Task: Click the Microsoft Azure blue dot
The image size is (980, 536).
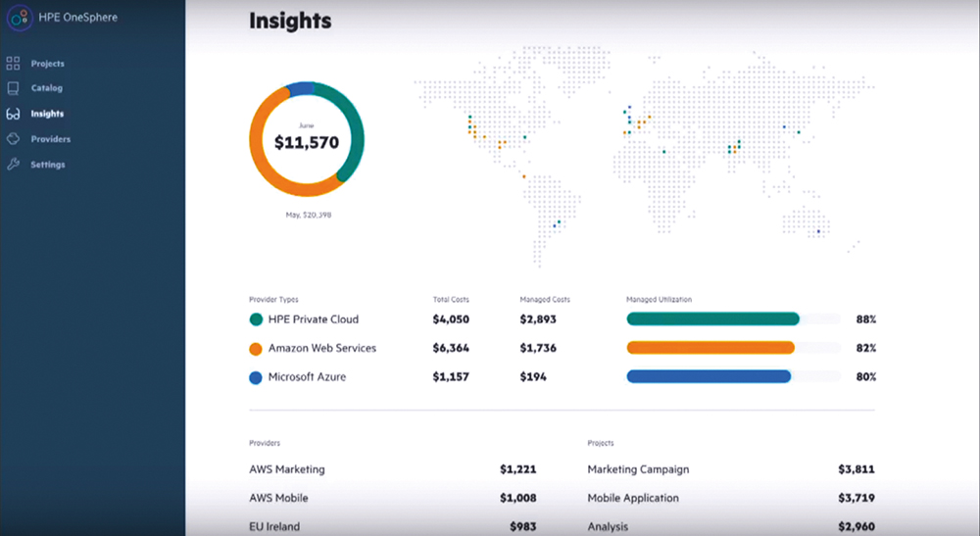Action: (x=256, y=377)
